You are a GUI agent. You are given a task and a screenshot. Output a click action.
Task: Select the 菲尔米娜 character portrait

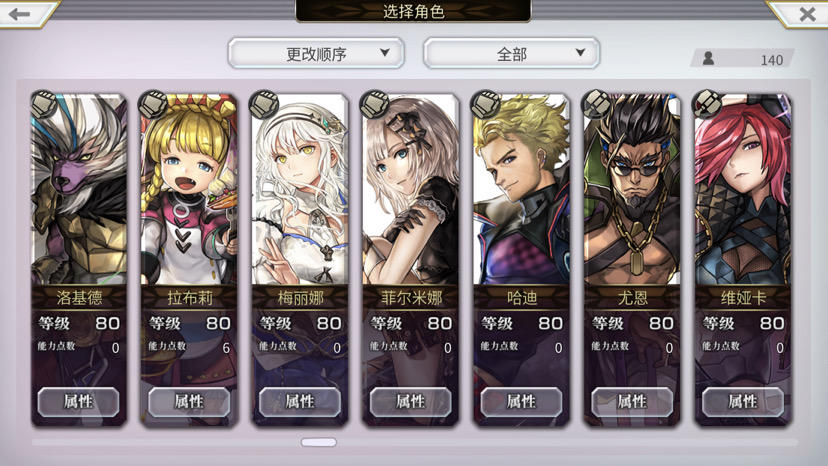pyautogui.click(x=410, y=190)
